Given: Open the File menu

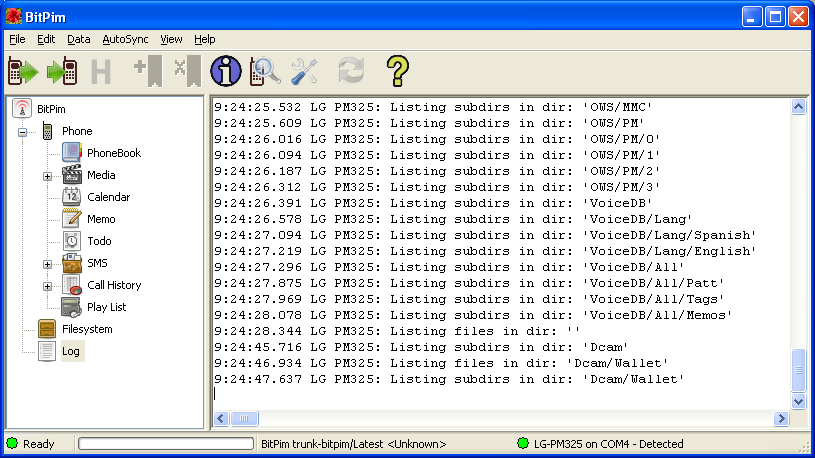Looking at the screenshot, I should click(17, 39).
